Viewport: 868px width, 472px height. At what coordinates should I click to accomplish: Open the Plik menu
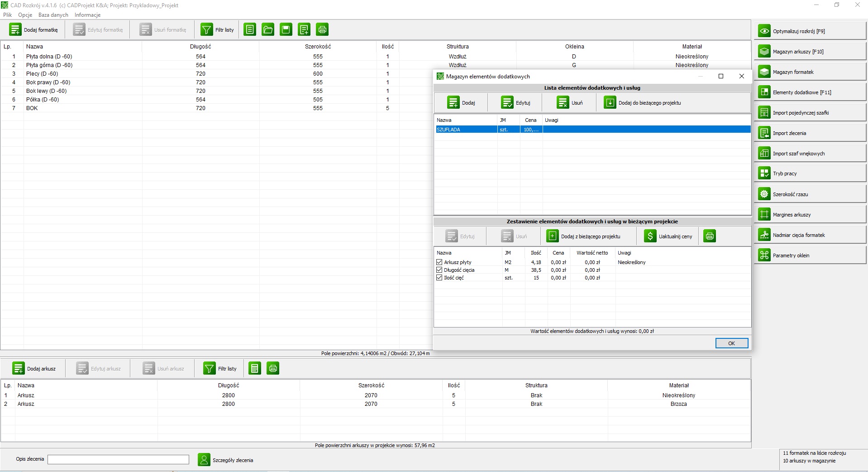[8, 15]
